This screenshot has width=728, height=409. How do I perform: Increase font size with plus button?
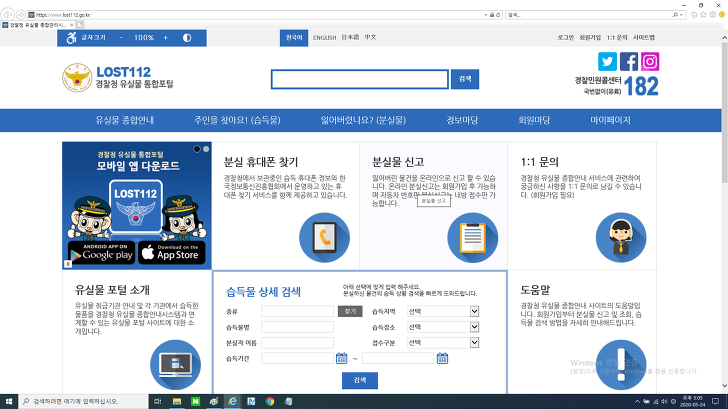click(167, 37)
